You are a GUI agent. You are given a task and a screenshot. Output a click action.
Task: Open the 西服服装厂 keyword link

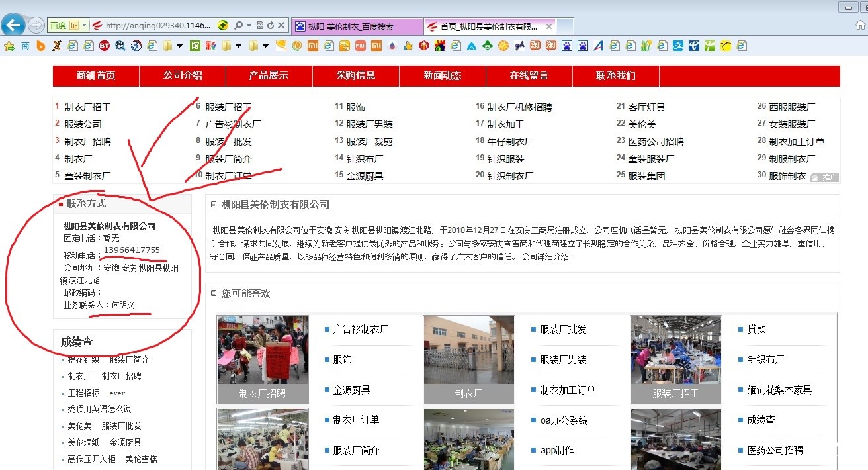pos(792,107)
